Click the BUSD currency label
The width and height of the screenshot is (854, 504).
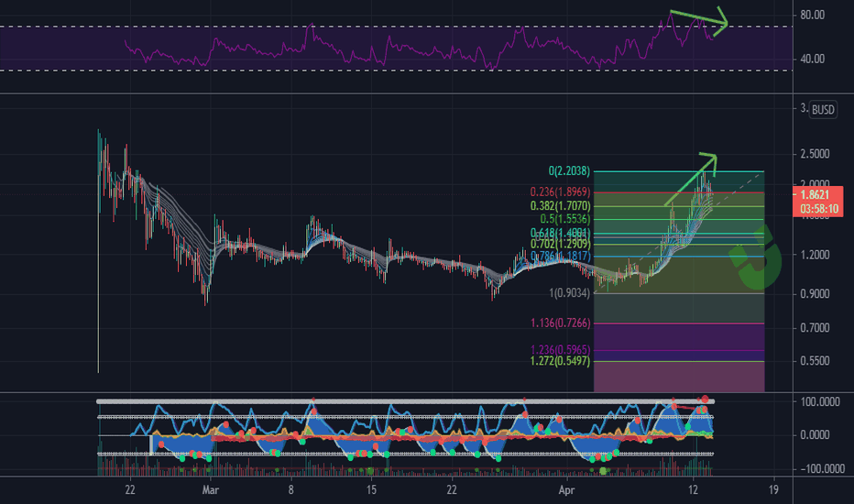click(x=823, y=110)
